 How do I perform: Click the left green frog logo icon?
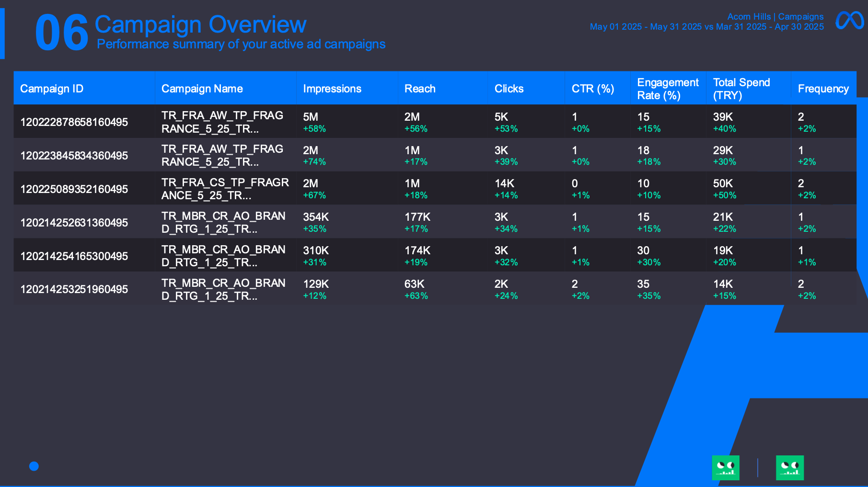point(726,468)
